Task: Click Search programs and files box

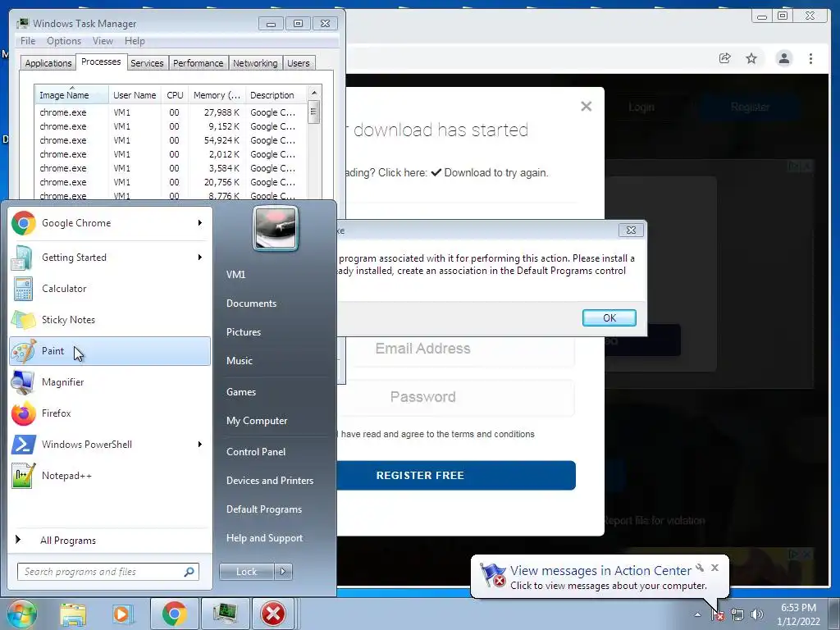Action: tap(108, 572)
